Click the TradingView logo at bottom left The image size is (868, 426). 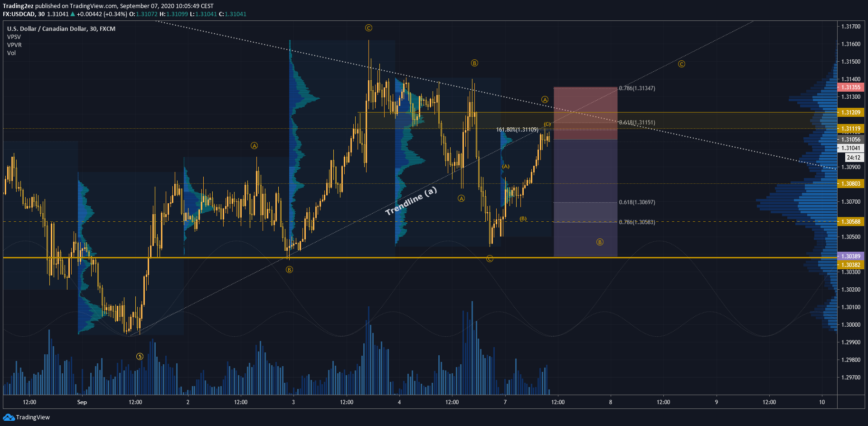coord(26,417)
